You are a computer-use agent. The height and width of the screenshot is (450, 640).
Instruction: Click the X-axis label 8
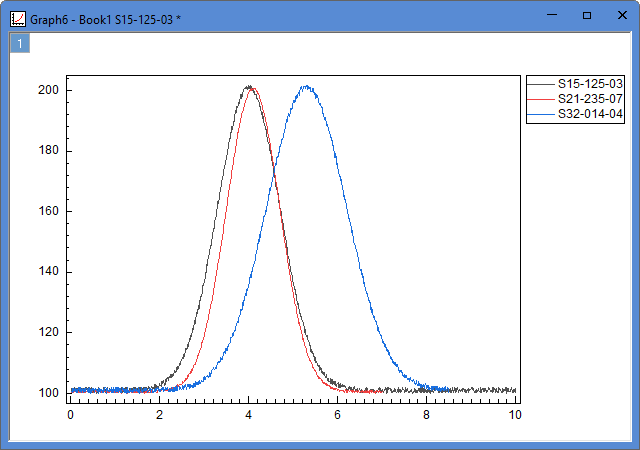point(426,415)
